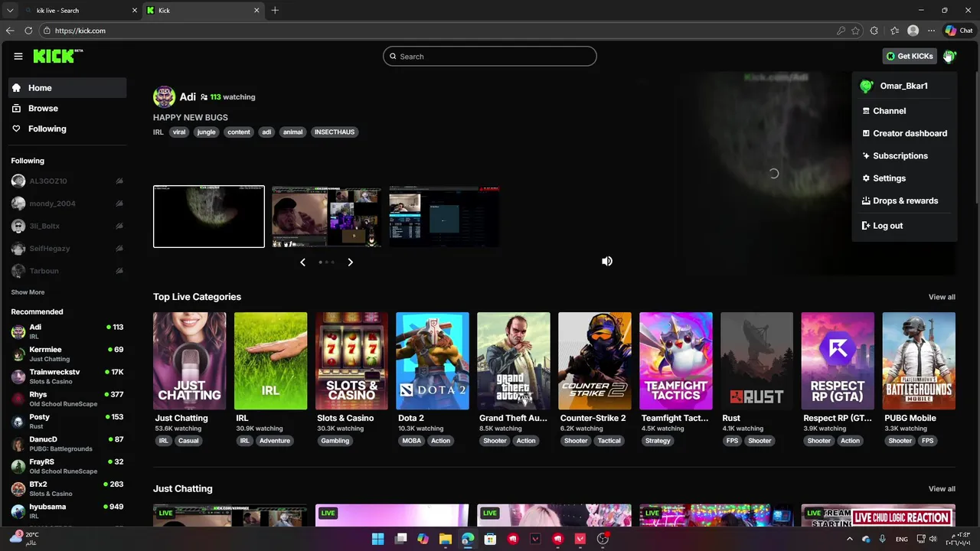Click the KICK logo
Image resolution: width=980 pixels, height=551 pixels.
(57, 56)
